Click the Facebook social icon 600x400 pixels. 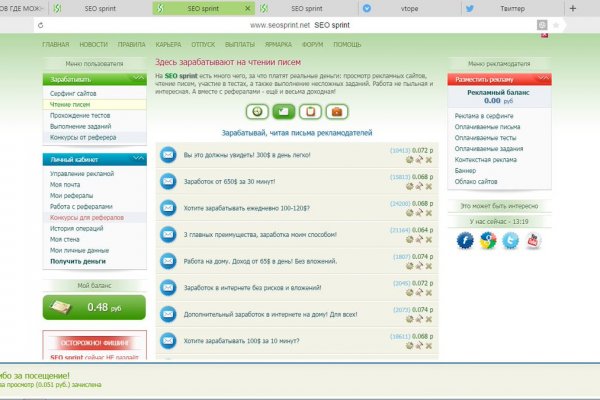pos(465,240)
